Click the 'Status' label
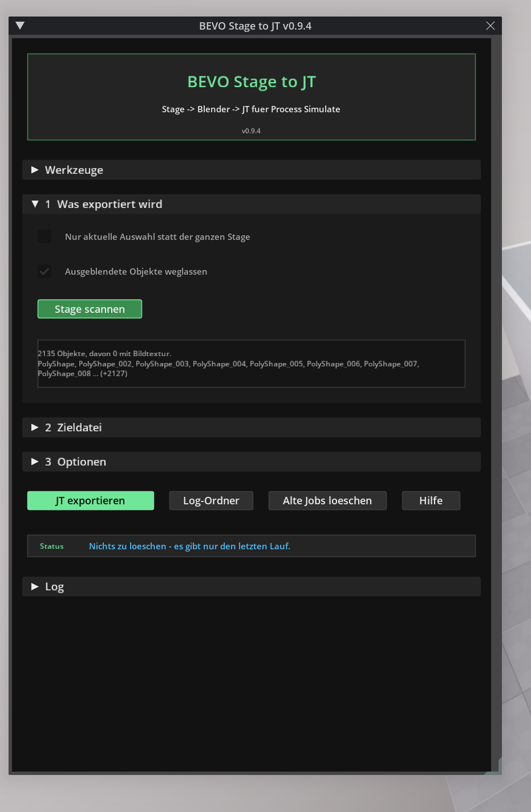531x812 pixels. pos(52,546)
